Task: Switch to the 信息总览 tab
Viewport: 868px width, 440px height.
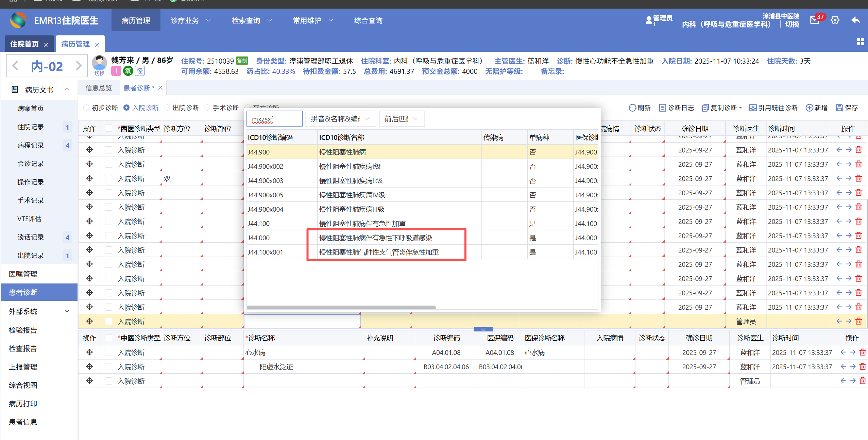Action: [99, 88]
